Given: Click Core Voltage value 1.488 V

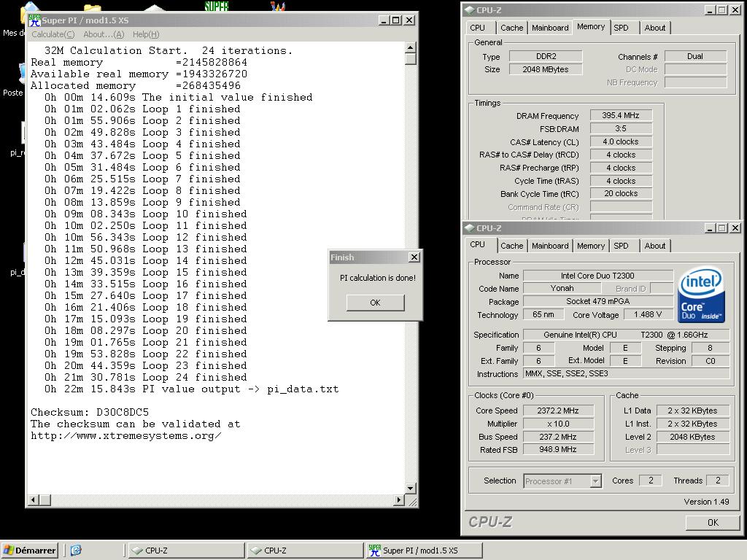Looking at the screenshot, I should click(x=648, y=314).
